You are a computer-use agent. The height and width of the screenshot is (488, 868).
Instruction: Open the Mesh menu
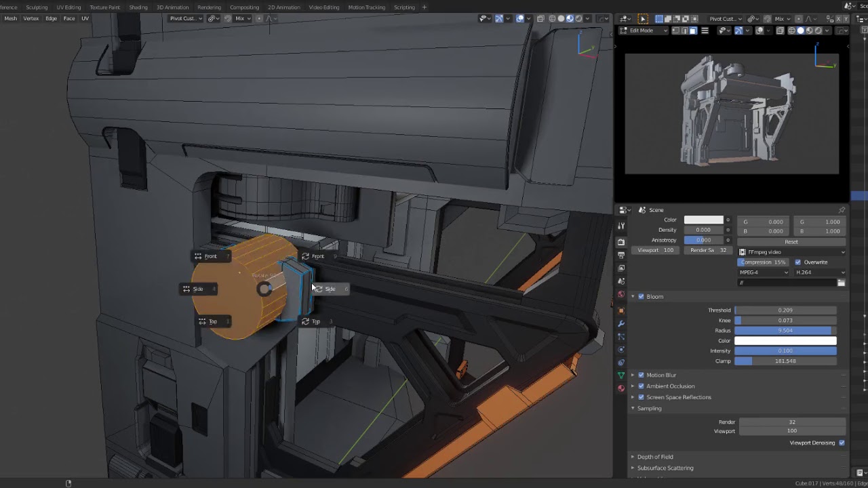pos(11,18)
